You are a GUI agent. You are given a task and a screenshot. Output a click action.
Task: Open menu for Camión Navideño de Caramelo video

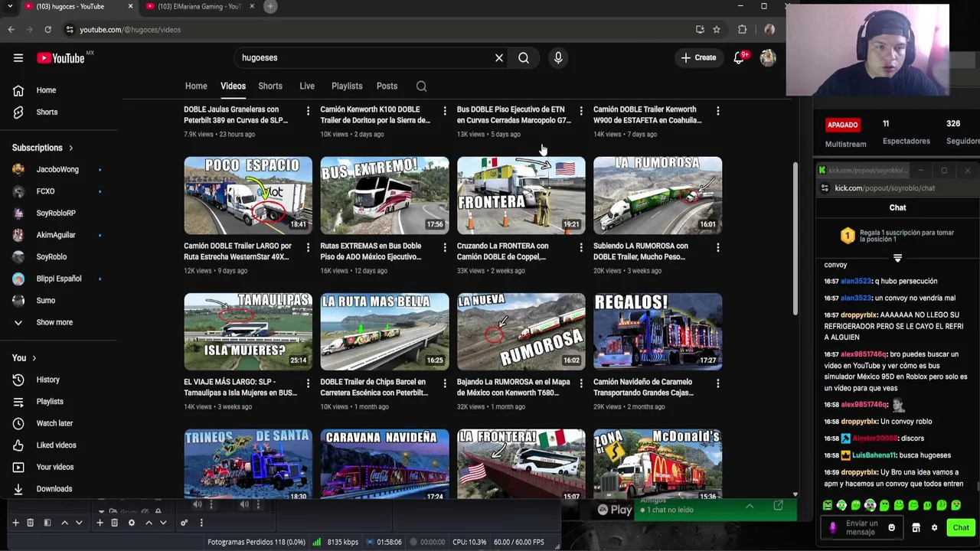tap(717, 383)
